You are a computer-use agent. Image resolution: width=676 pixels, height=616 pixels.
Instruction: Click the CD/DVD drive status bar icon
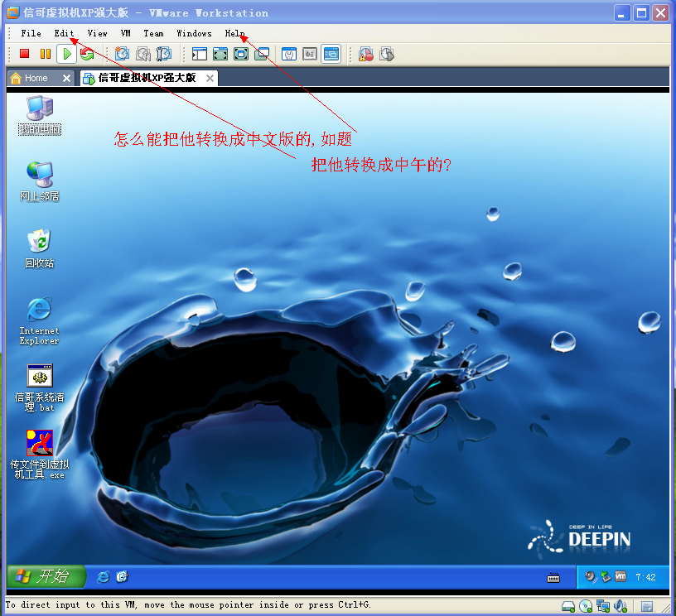click(586, 606)
